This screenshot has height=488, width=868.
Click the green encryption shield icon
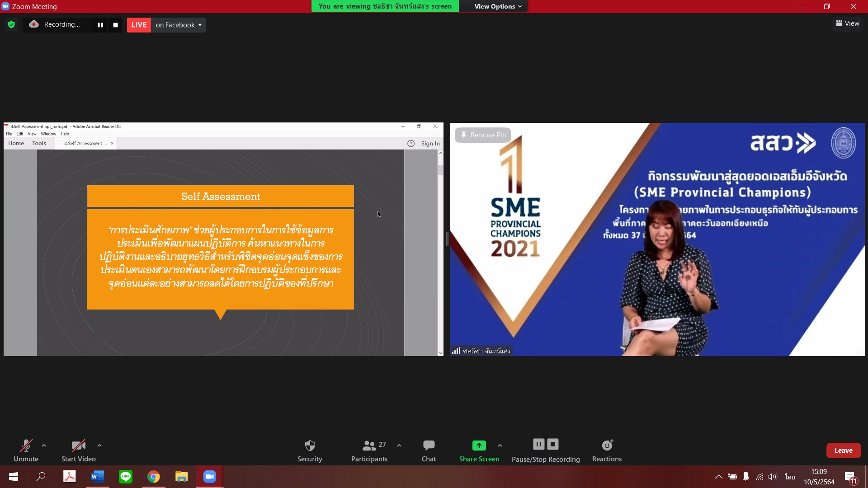coord(11,25)
